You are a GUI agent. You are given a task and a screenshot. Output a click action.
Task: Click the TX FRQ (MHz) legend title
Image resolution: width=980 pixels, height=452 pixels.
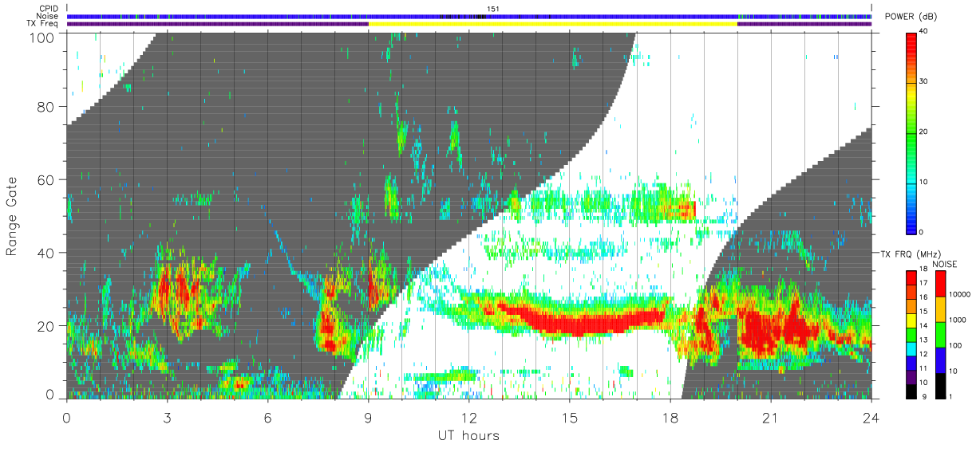pyautogui.click(x=909, y=254)
